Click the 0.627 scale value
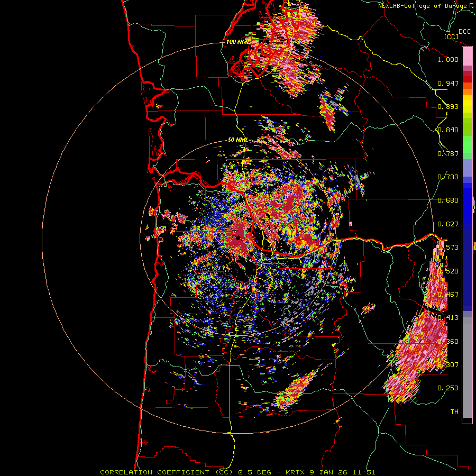476x476 pixels. coord(448,224)
